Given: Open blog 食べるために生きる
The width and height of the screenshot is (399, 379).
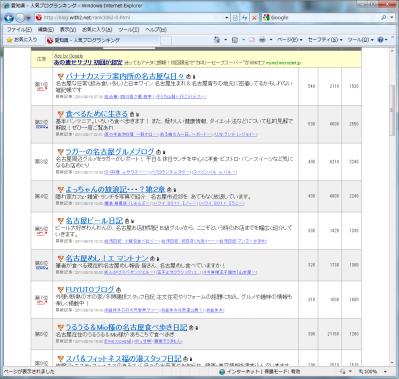Looking at the screenshot, I should (97, 114).
